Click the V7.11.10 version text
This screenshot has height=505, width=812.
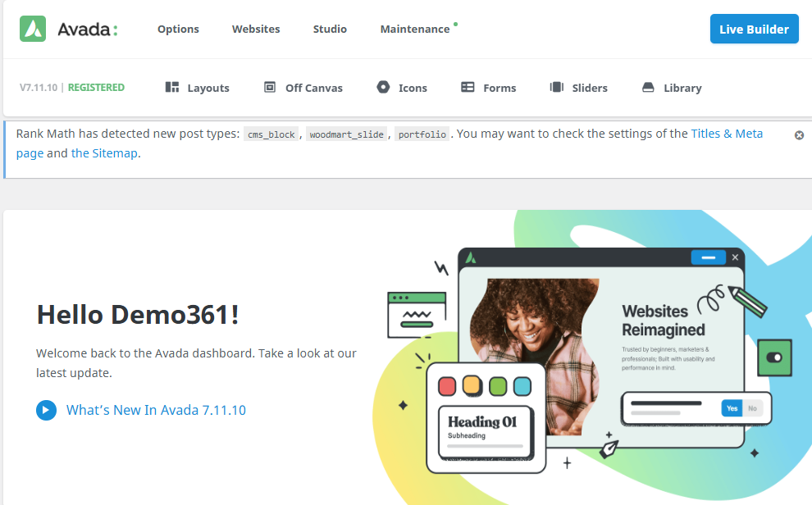coord(39,88)
